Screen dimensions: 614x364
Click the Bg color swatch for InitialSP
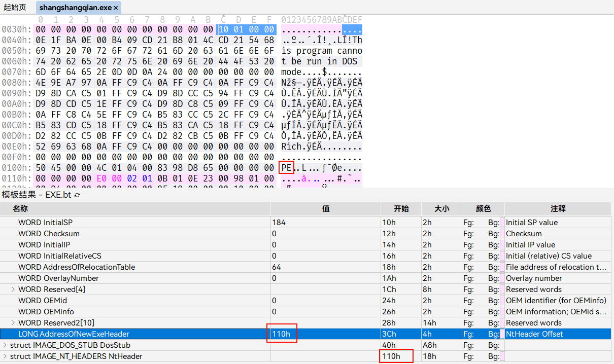coord(502,223)
